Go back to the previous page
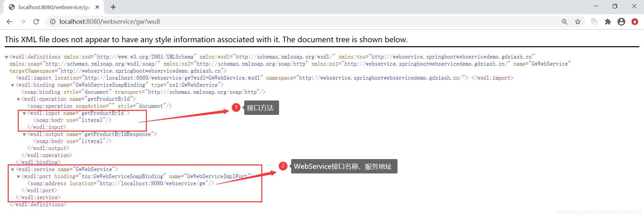 [x=9, y=22]
